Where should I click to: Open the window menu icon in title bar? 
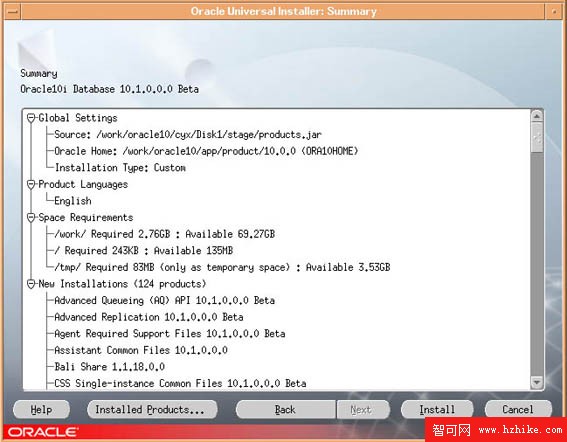13,11
